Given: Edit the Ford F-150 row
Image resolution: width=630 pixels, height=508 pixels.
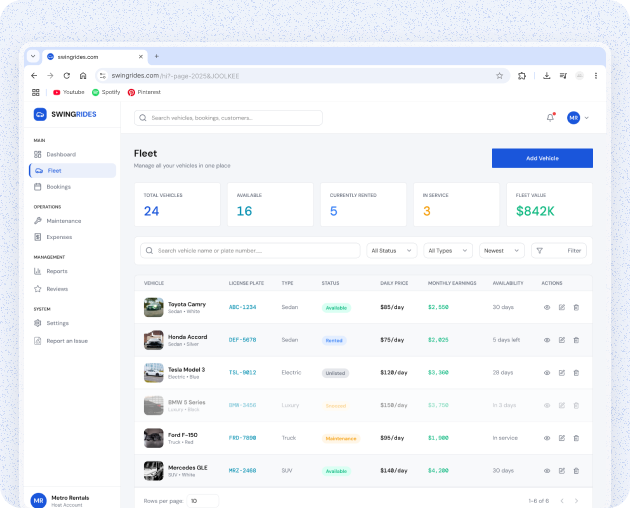Looking at the screenshot, I should click(x=562, y=438).
